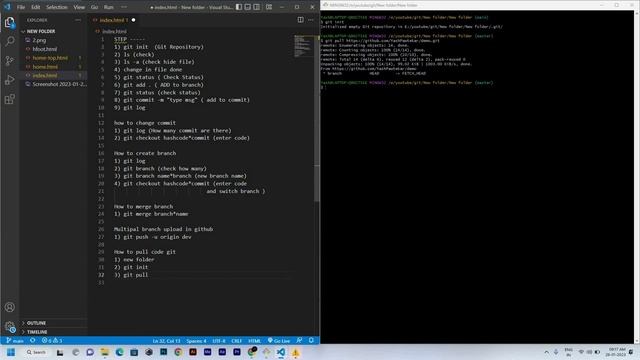Toggle secondary side bar layout button
This screenshot has width=640, height=360.
257,7
